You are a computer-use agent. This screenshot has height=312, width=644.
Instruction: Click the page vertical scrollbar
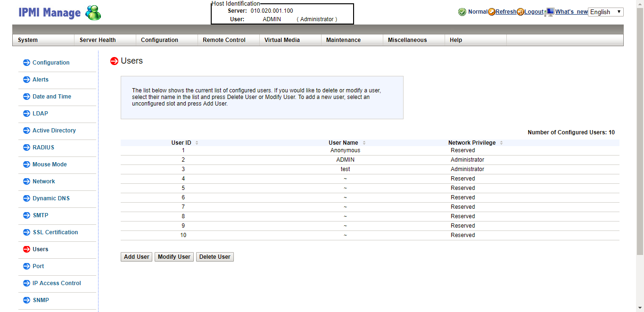tap(640, 141)
